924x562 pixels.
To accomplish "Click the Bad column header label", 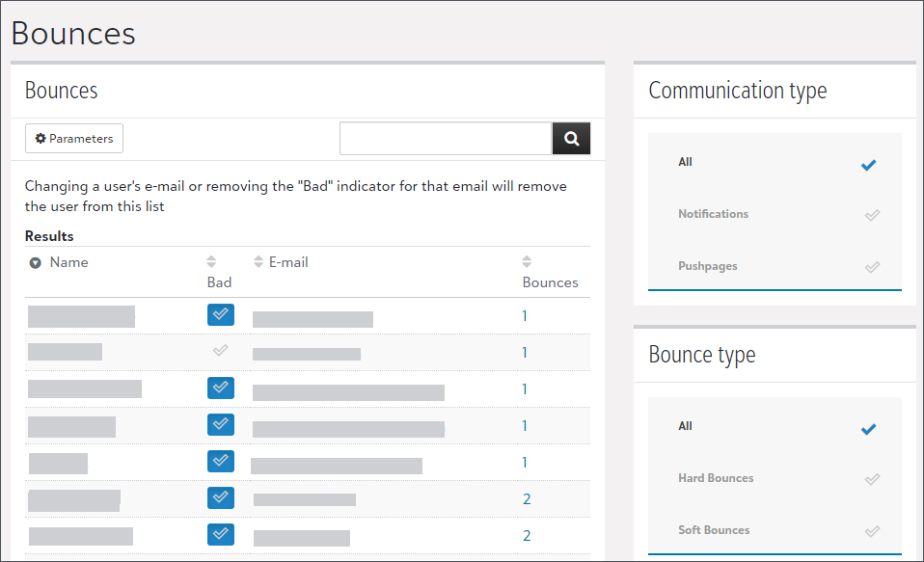I will pyautogui.click(x=219, y=282).
